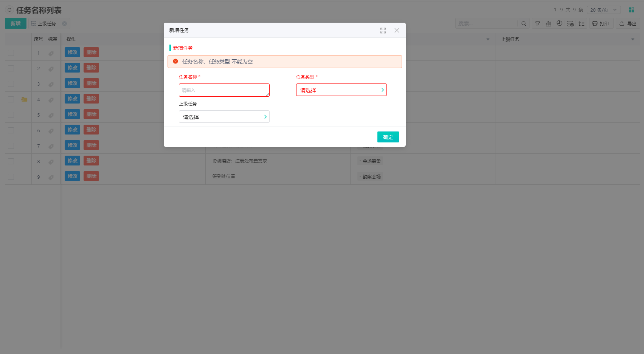644x354 pixels.
Task: Click the 上级任务 column header text
Action: pyautogui.click(x=510, y=39)
